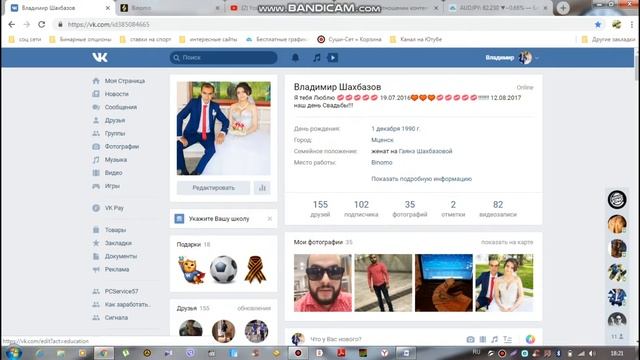
Task: Attach a photo using the camera icon in the post box
Action: pos(471,339)
